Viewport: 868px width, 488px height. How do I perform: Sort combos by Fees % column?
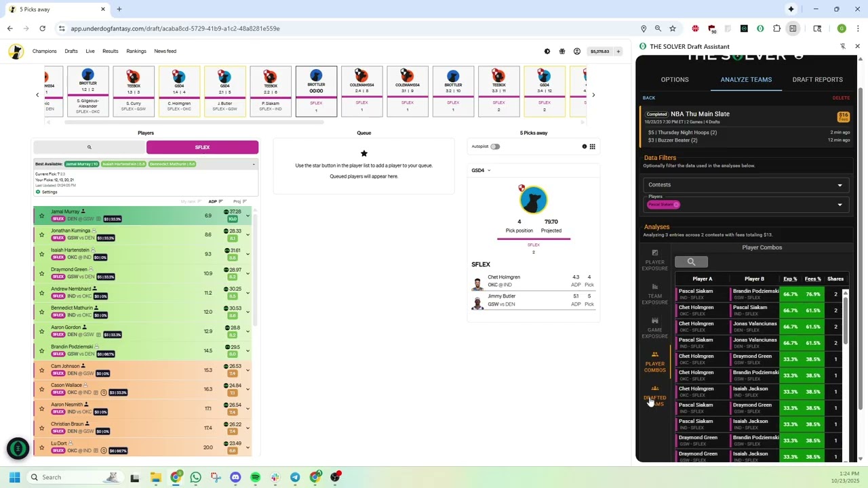pyautogui.click(x=813, y=279)
